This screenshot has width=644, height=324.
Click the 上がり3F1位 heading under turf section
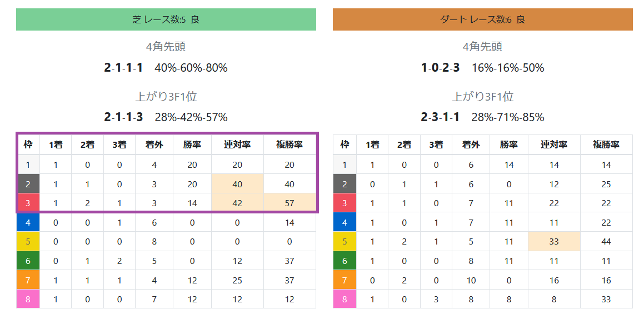coord(166,97)
